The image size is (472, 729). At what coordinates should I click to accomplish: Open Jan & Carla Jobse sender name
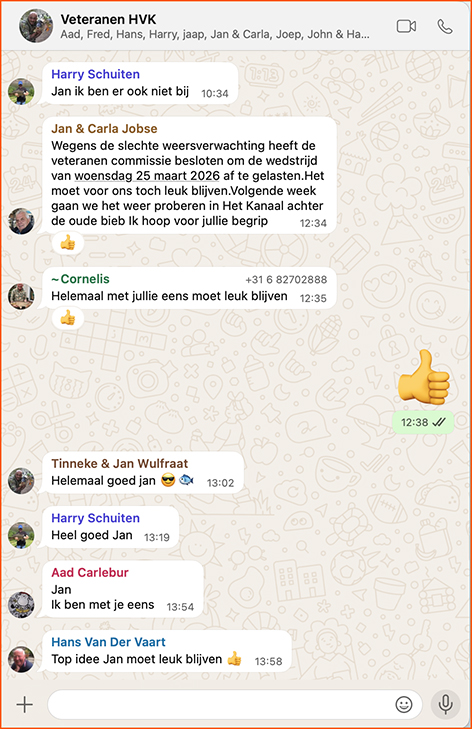[x=104, y=129]
